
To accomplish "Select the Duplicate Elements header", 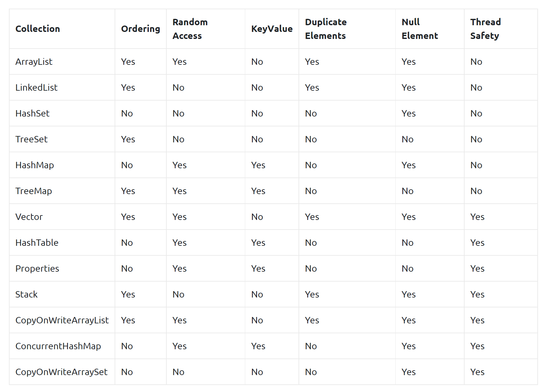I will tap(326, 29).
